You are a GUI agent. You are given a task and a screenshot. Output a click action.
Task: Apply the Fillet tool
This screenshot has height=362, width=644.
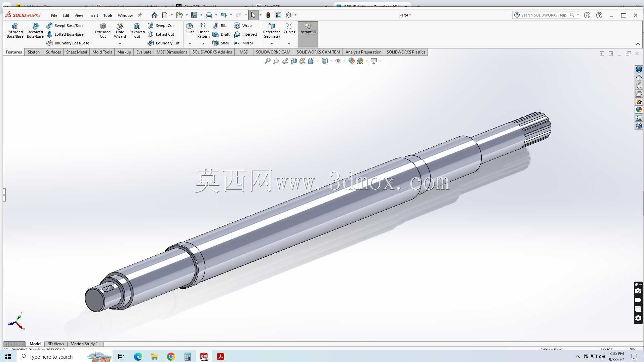tap(190, 29)
